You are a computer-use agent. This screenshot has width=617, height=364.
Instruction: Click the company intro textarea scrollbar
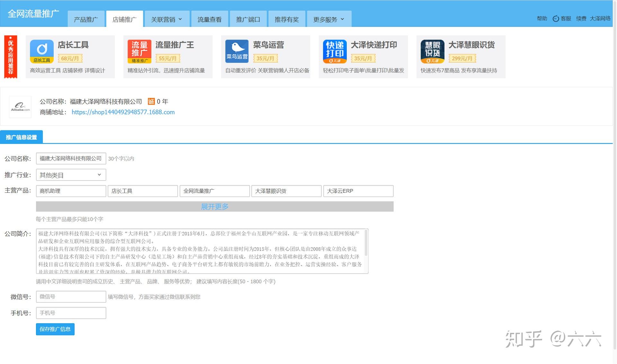pos(366,243)
